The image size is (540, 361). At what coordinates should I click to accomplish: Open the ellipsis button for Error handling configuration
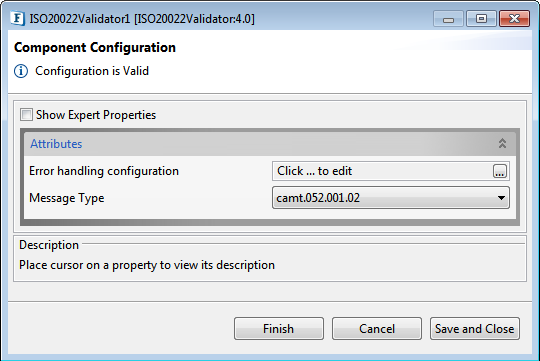[500, 171]
